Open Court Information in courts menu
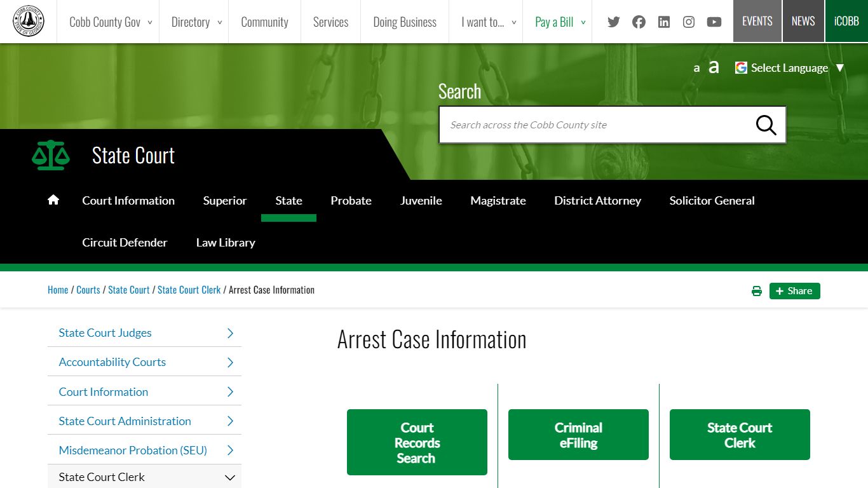Image resolution: width=868 pixels, height=488 pixels. [128, 200]
